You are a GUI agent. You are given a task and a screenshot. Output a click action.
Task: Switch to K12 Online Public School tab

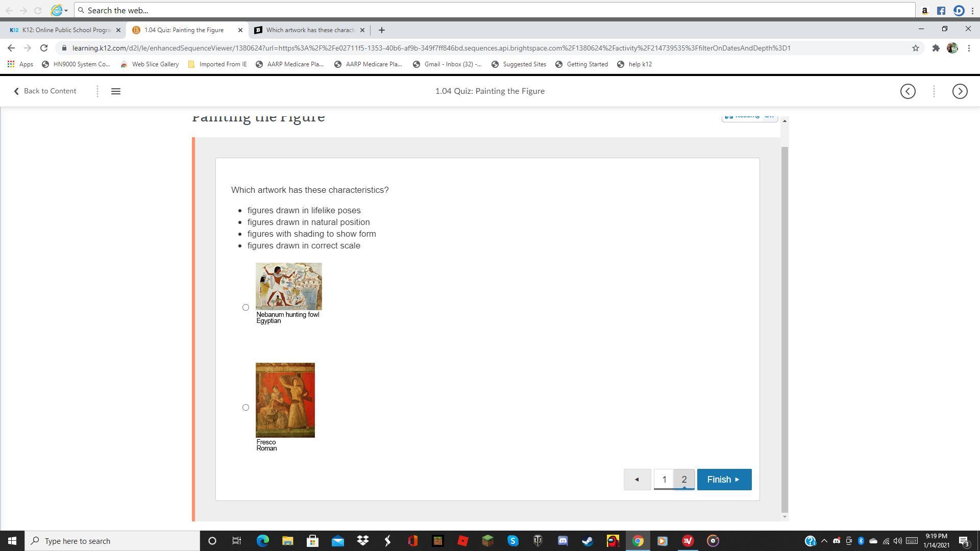click(x=61, y=30)
